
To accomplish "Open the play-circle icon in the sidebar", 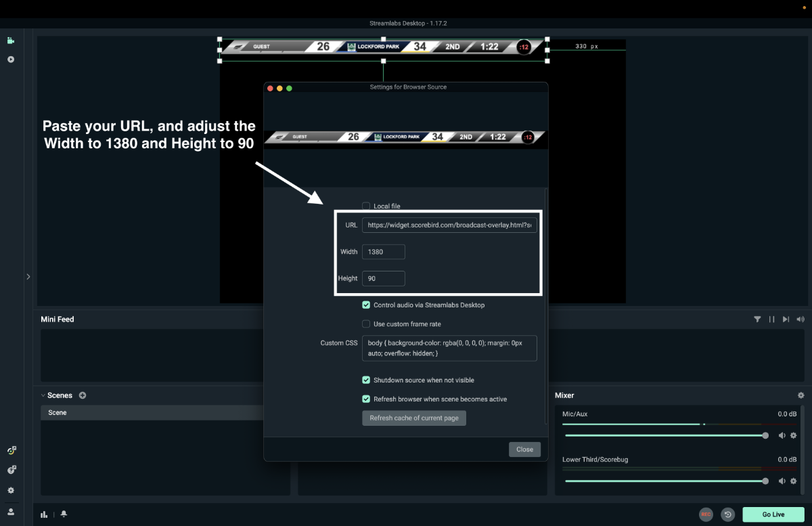I will [11, 60].
